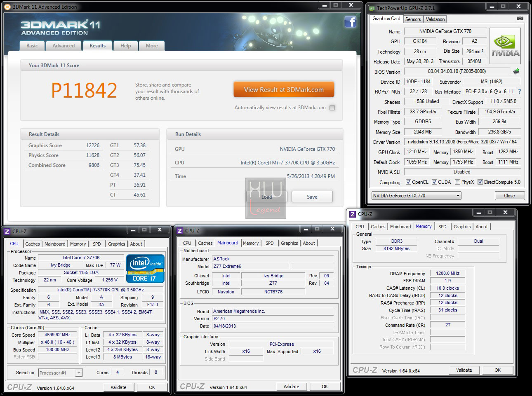Viewport: 532px width, 396px height.
Task: Click the Physics Score value 11628
Action: (x=92, y=155)
